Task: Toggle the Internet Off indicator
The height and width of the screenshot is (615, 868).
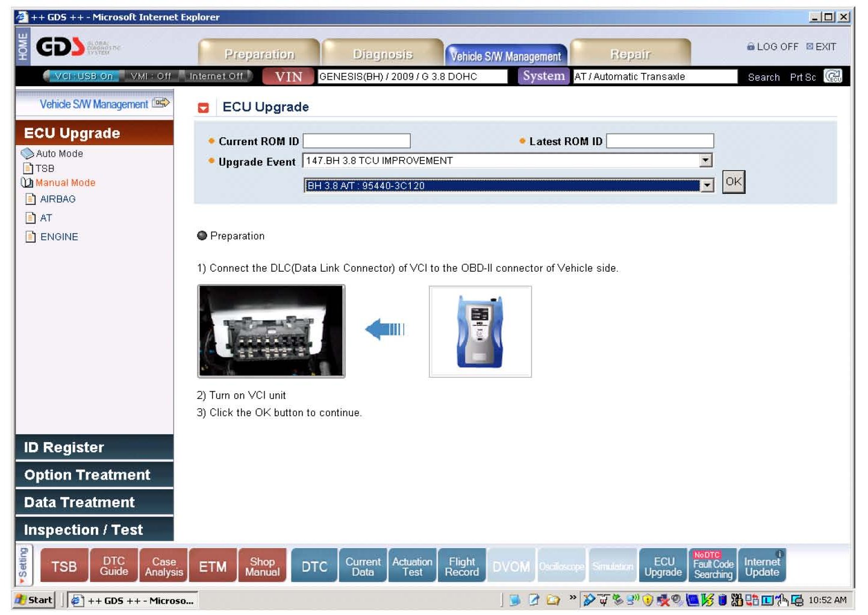Action: tap(216, 76)
